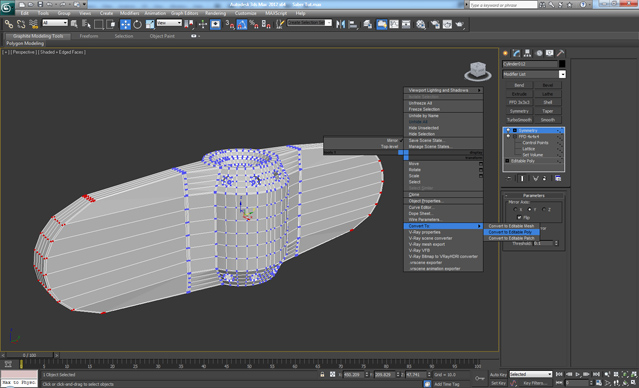Select Z mirror axis radio button
Image resolution: width=639 pixels, height=388 pixels.
[x=544, y=209]
